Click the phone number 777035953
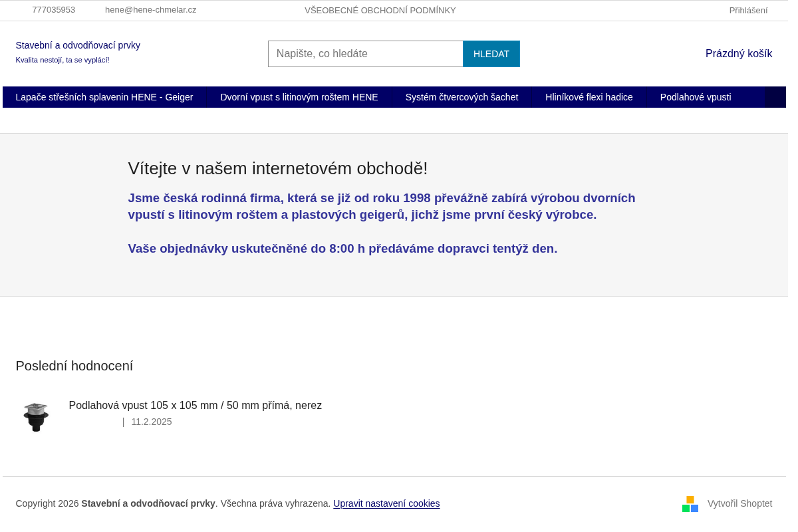Viewport: 798px width, 532px height. click(x=53, y=10)
